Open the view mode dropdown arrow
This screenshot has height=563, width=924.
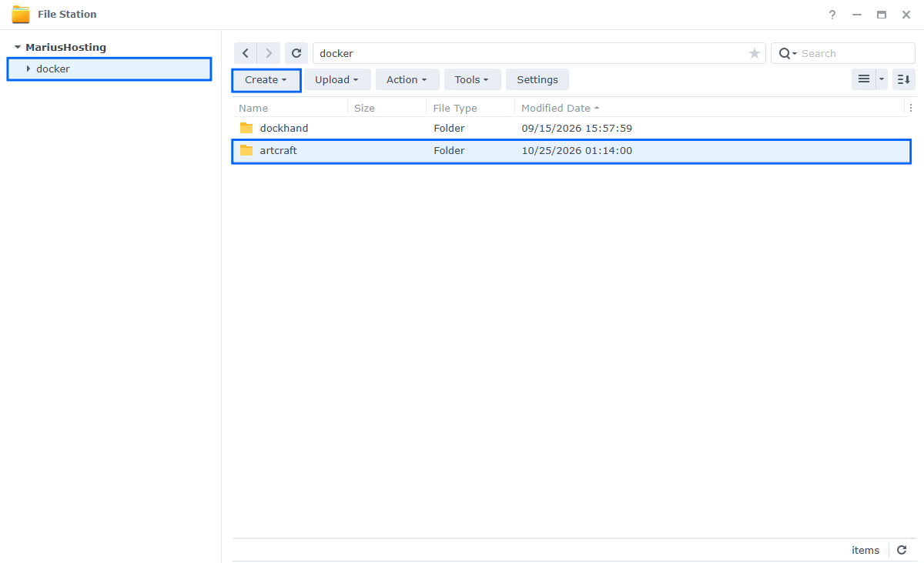point(882,79)
